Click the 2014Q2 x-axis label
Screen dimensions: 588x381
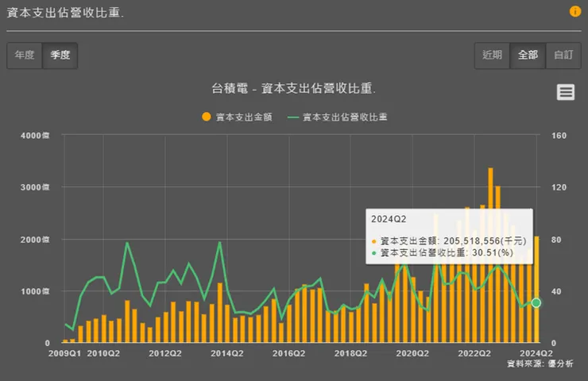click(227, 353)
